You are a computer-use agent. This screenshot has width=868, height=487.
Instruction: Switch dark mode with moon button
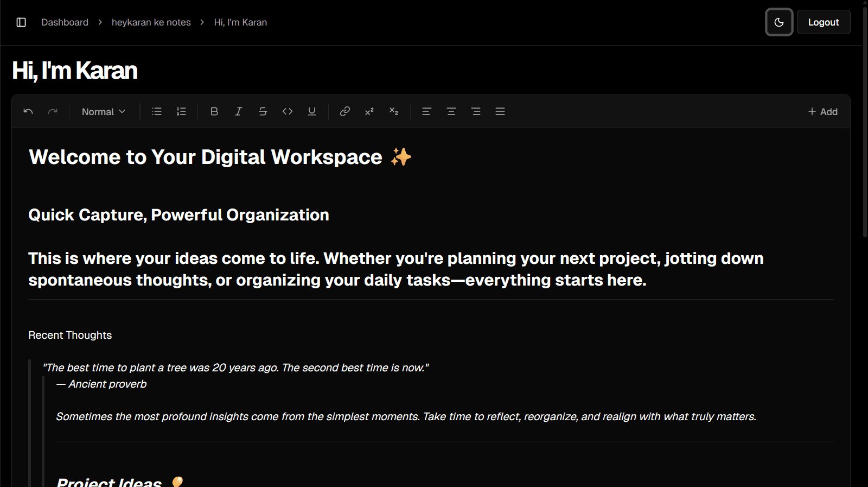tap(779, 22)
